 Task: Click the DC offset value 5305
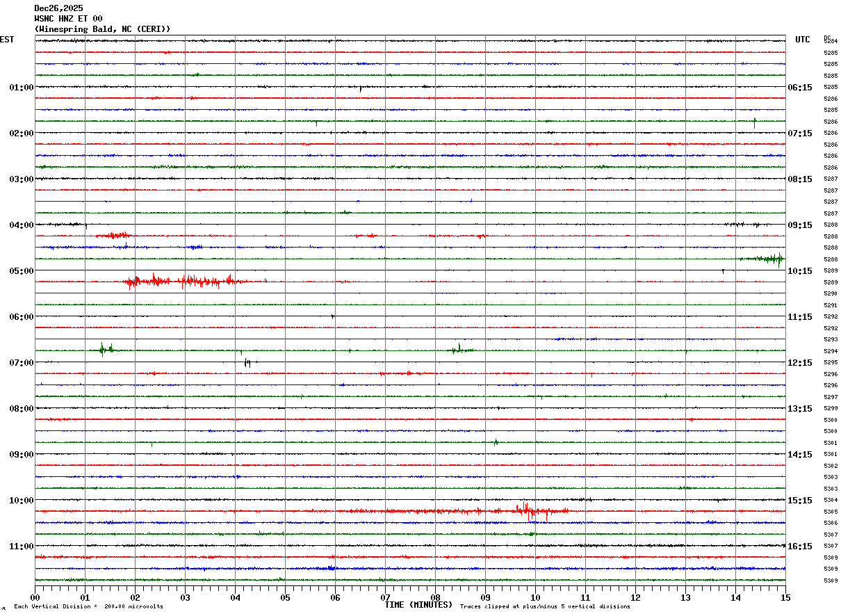coord(831,512)
